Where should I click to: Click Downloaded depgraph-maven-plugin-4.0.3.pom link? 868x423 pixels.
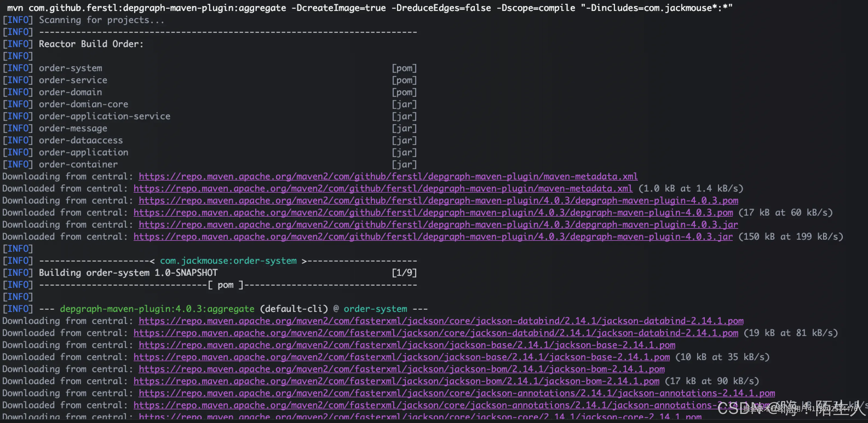pos(433,213)
